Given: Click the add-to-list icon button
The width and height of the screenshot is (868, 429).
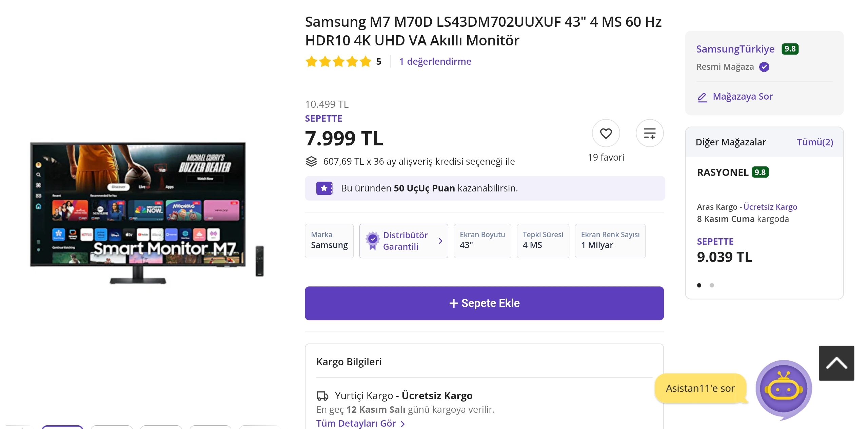Looking at the screenshot, I should 649,133.
